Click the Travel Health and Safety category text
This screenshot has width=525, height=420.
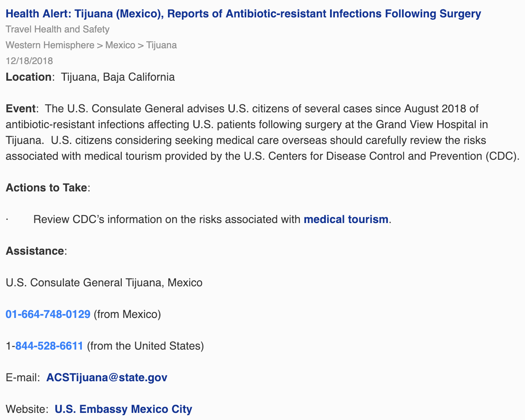click(x=58, y=29)
